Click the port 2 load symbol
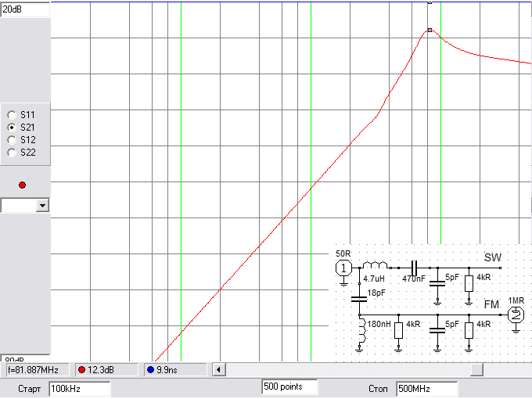The image size is (532, 399). 516,315
